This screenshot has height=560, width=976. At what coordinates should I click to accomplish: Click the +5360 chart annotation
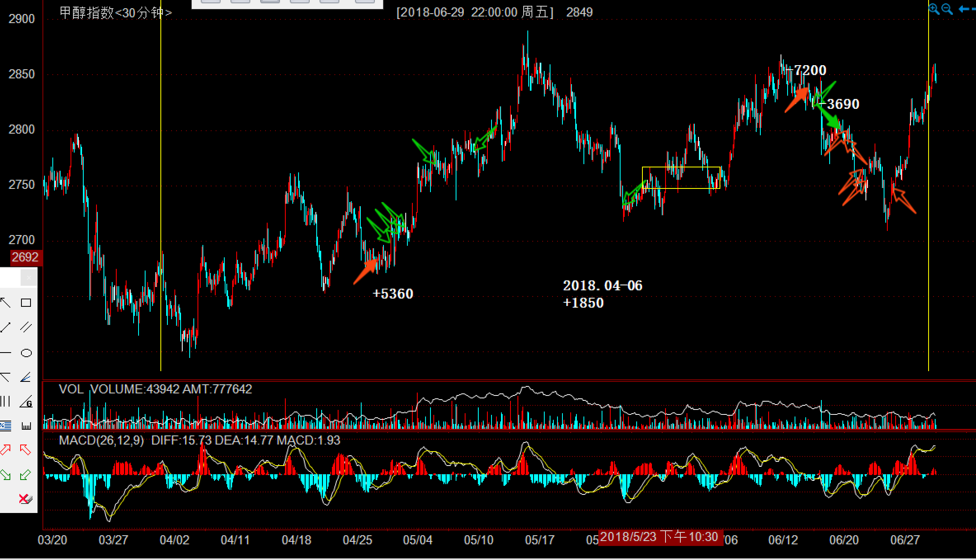393,294
